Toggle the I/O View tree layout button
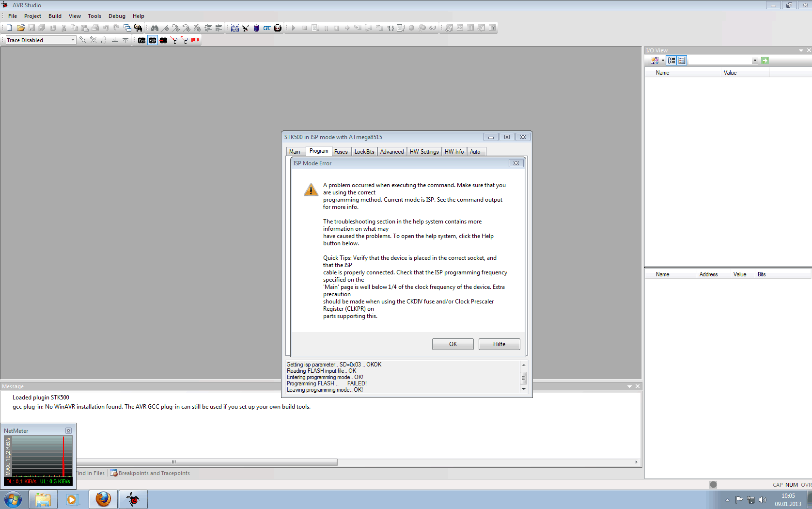812x509 pixels. coord(671,61)
